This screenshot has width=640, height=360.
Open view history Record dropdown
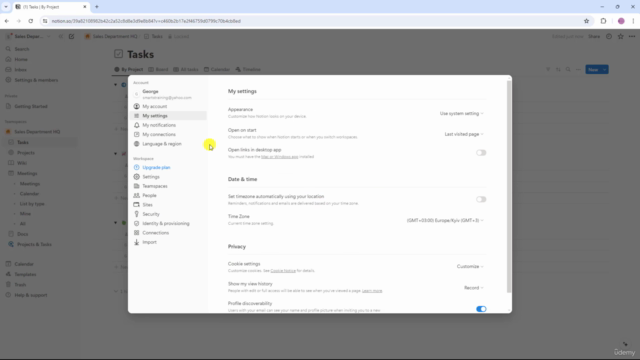473,288
